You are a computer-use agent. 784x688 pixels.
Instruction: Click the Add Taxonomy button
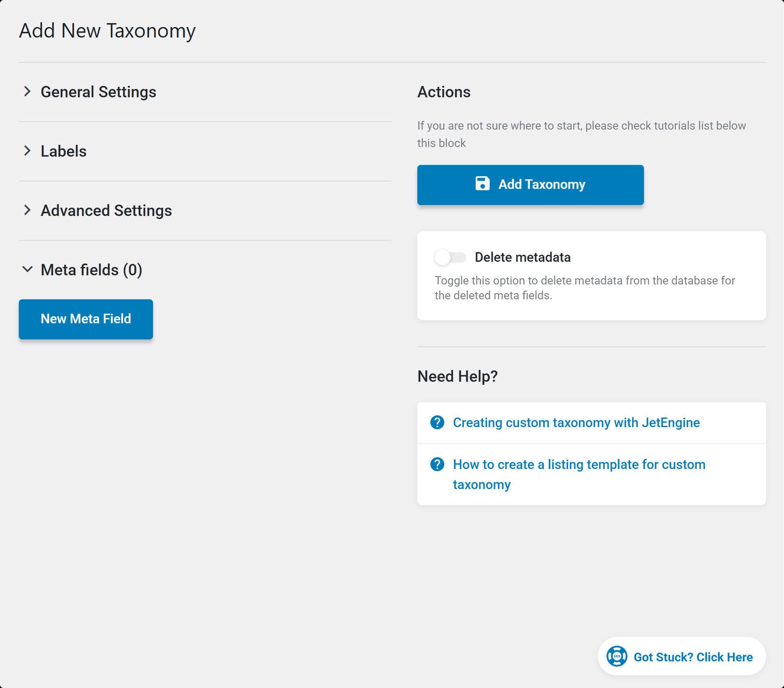click(531, 185)
